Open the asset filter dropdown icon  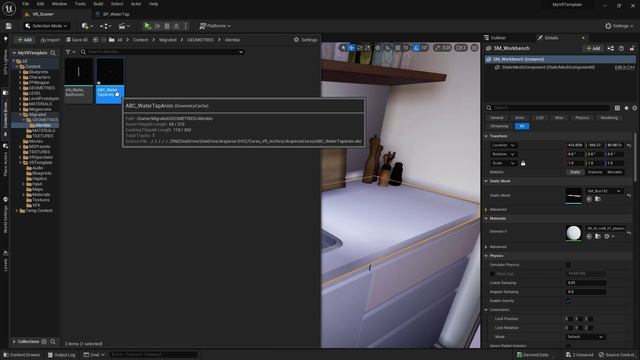[x=70, y=52]
